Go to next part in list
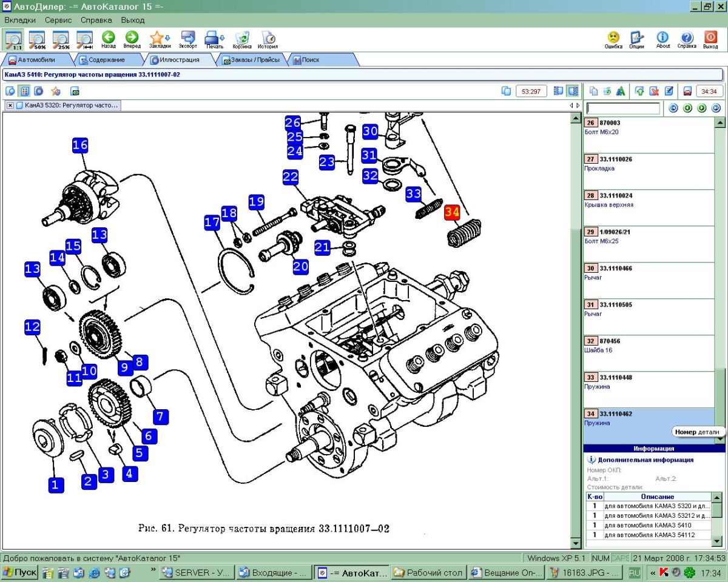 [x=702, y=109]
